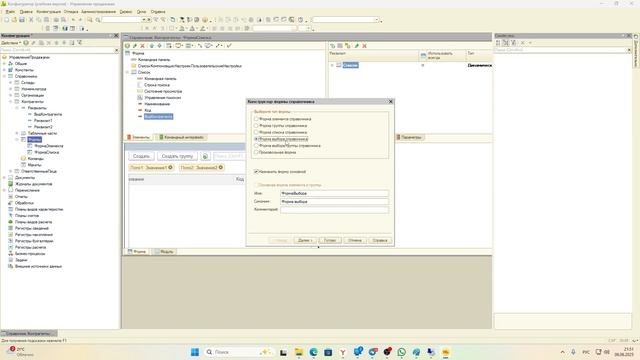Collapse the "Справочники" tree node
640x360 pixels.
click(x=4, y=76)
